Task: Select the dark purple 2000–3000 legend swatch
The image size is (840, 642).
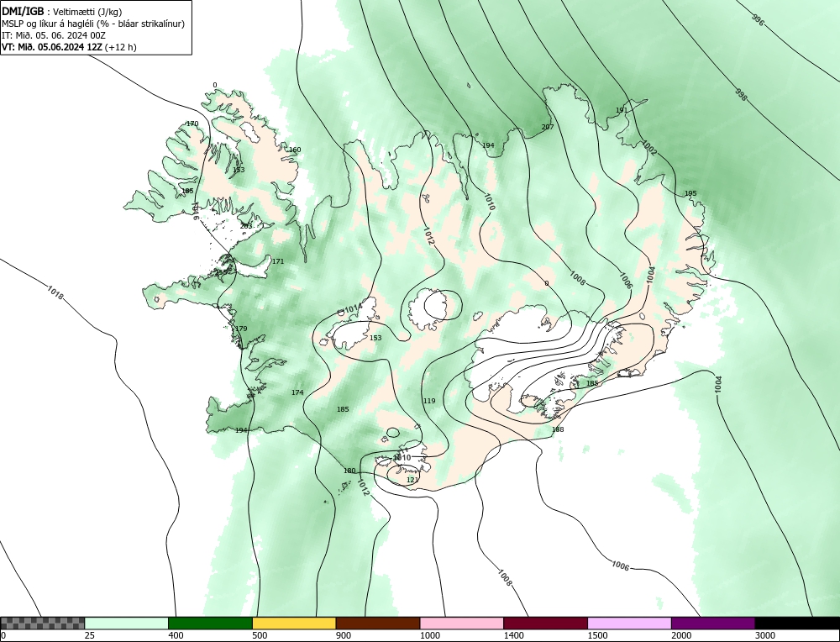Action: (x=713, y=623)
